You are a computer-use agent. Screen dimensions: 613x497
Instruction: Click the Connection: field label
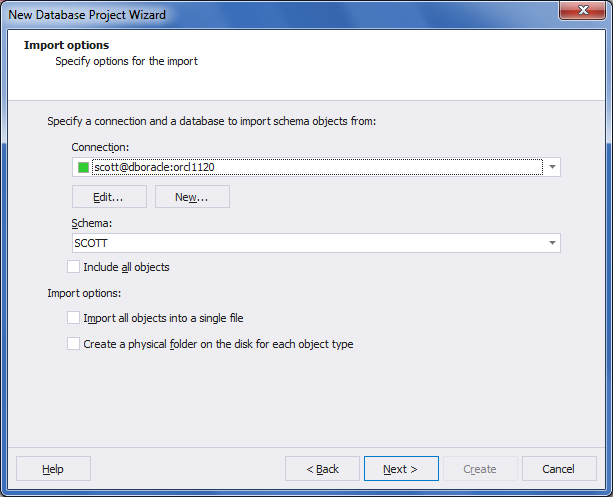(100, 147)
